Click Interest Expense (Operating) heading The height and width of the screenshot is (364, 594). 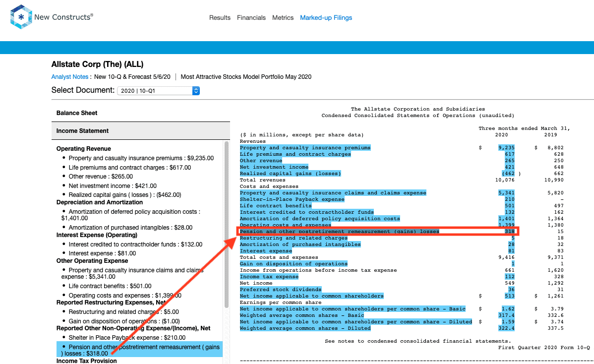coord(97,235)
